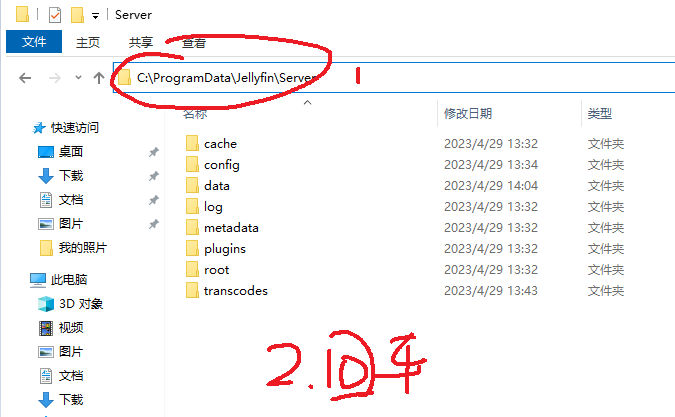Viewport: 675px width, 417px height.
Task: Sort by 修改日期 column header
Action: point(468,114)
